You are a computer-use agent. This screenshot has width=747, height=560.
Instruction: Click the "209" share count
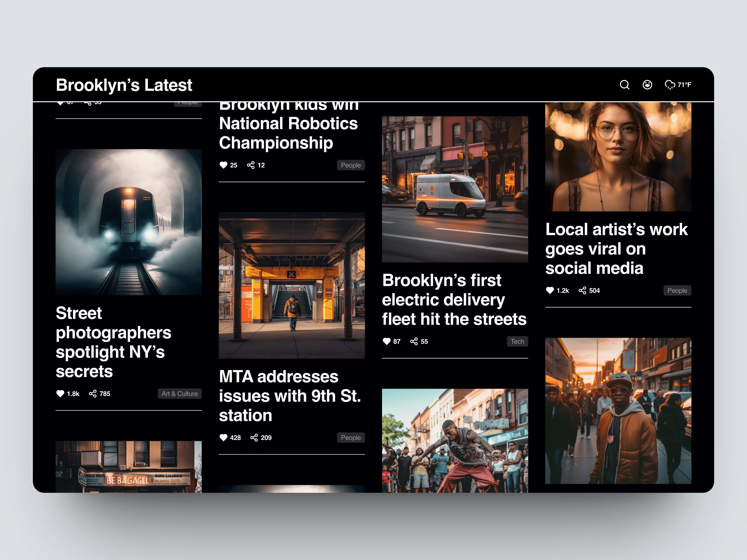point(266,437)
